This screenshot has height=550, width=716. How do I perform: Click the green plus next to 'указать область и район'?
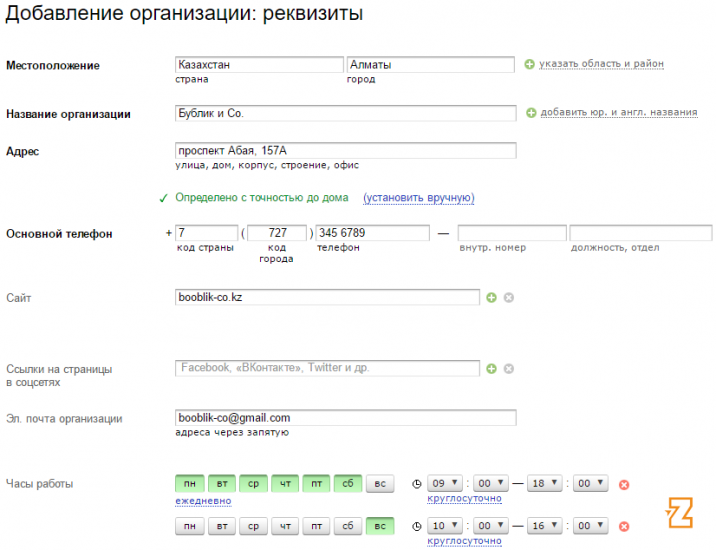tap(529, 64)
